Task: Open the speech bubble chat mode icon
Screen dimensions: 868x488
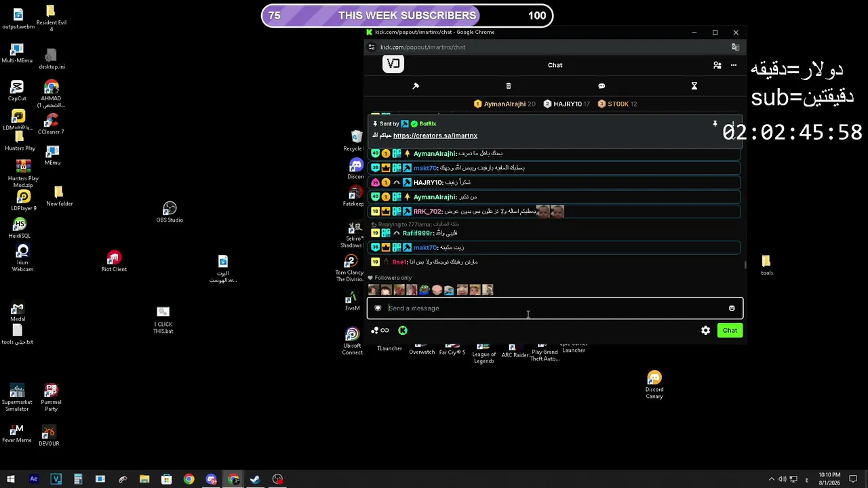Action: pyautogui.click(x=601, y=86)
